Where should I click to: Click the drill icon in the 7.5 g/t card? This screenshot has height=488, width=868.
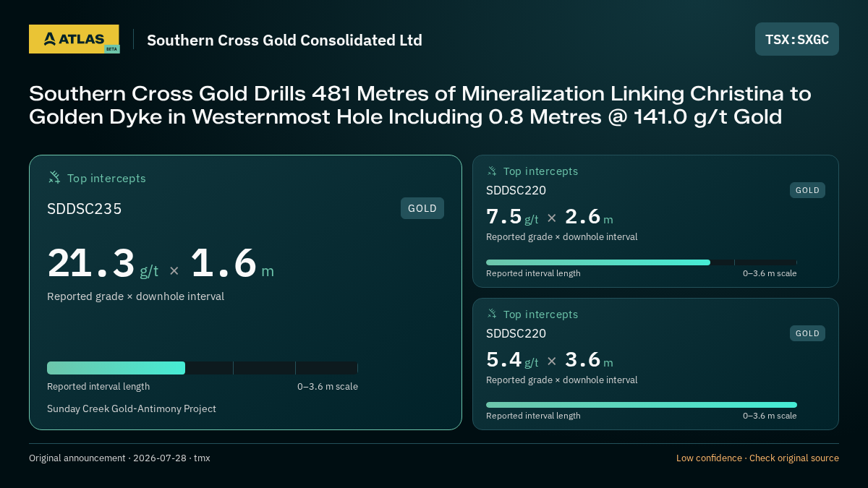point(492,171)
